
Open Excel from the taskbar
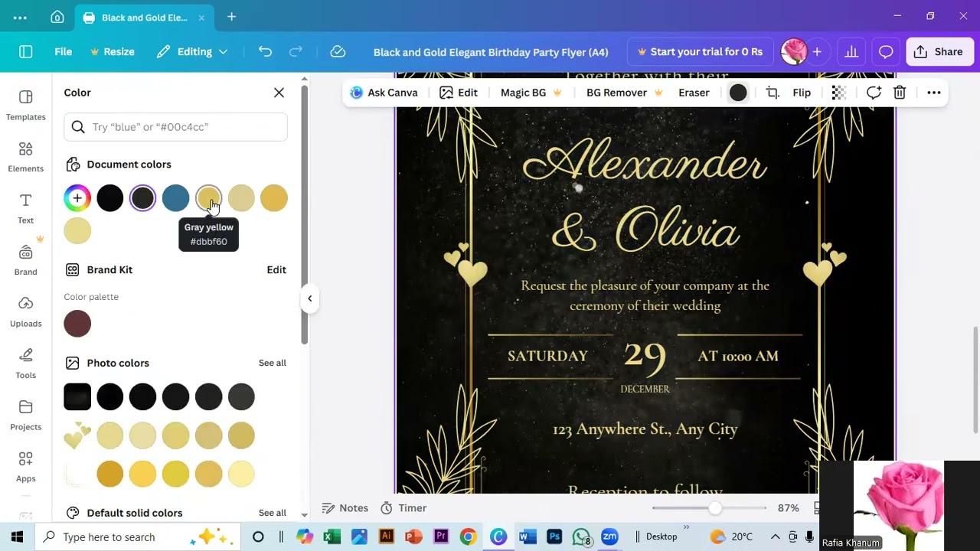[332, 536]
